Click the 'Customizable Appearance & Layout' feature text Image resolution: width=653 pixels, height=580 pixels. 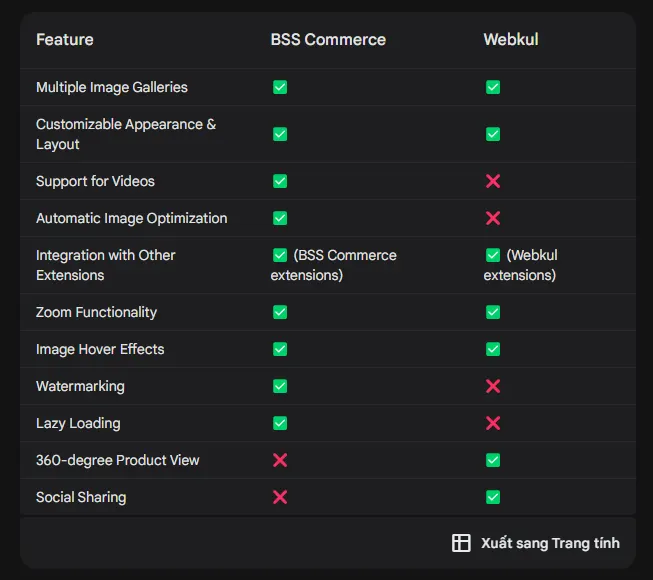125,134
